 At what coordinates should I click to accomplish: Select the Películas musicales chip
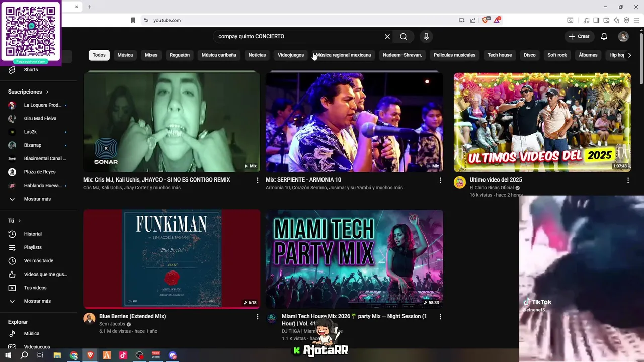(454, 55)
